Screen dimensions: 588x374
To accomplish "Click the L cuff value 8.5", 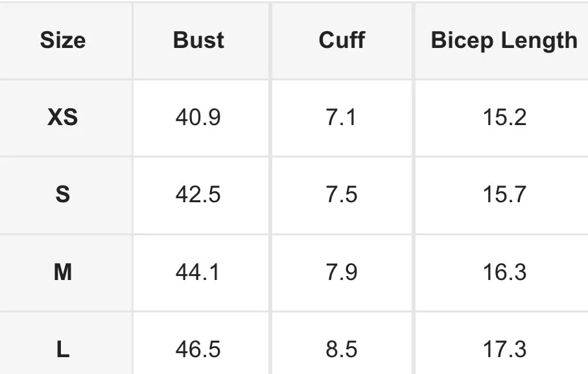I will (x=341, y=349).
